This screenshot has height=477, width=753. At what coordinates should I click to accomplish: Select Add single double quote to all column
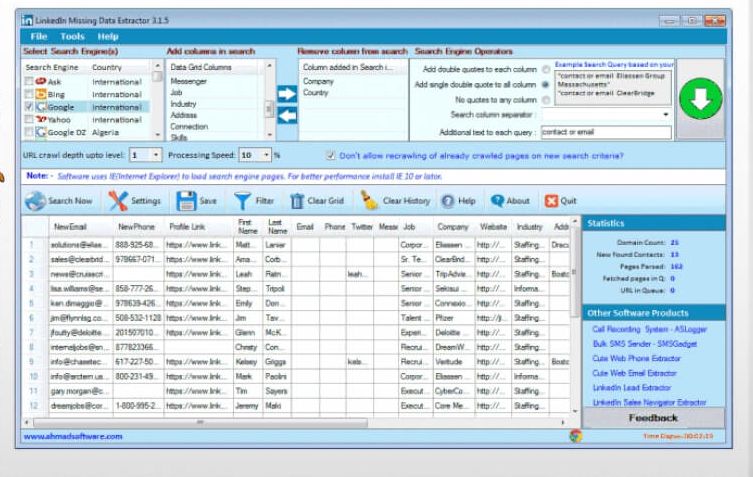(x=546, y=85)
